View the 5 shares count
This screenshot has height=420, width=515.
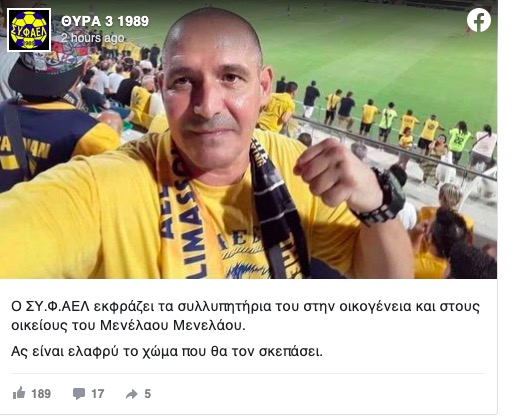pyautogui.click(x=148, y=394)
